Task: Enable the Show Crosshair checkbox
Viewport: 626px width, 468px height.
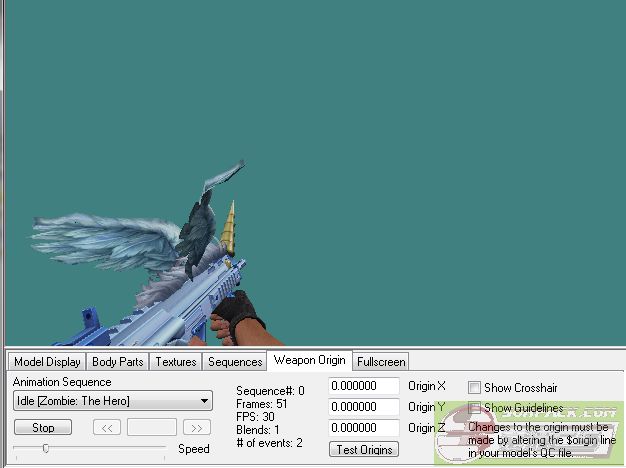Action: pos(474,387)
